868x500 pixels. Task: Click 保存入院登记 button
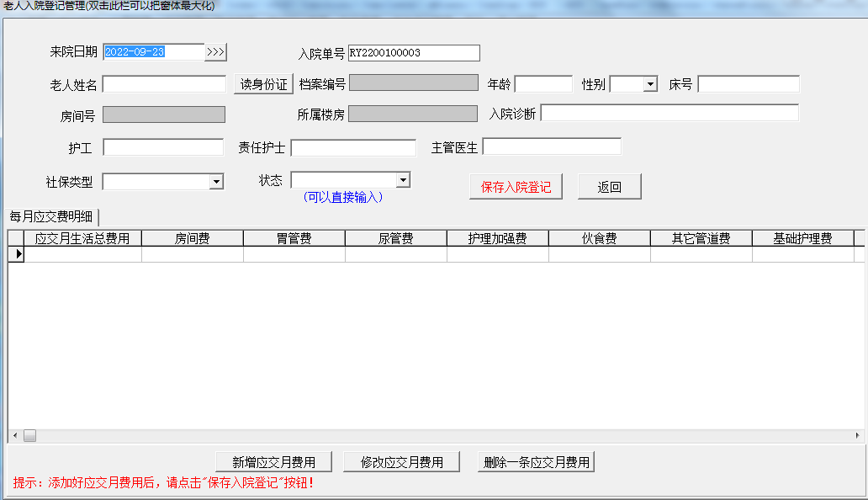516,187
